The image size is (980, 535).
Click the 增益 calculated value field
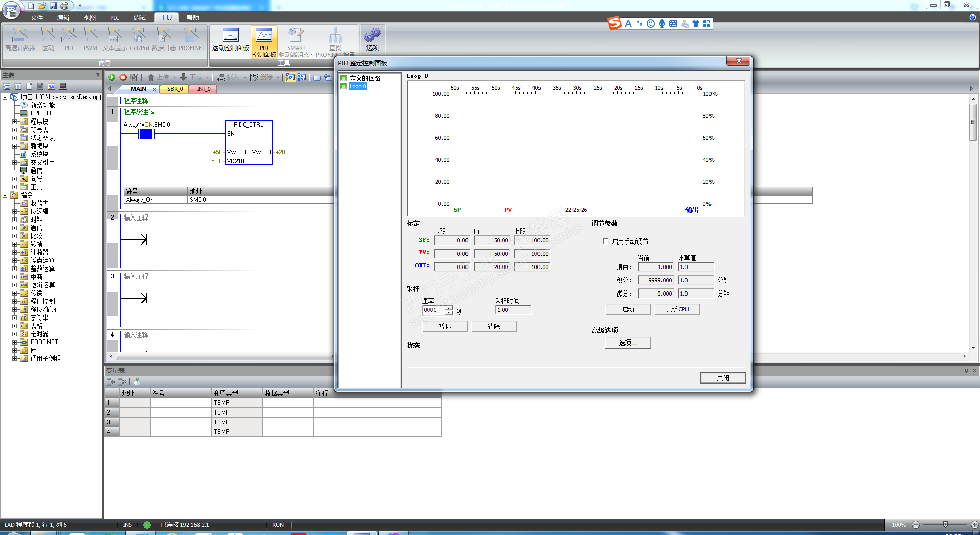point(696,267)
